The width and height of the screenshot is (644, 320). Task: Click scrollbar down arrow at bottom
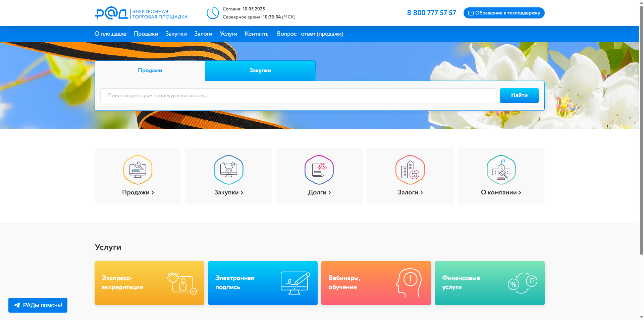pos(641,317)
